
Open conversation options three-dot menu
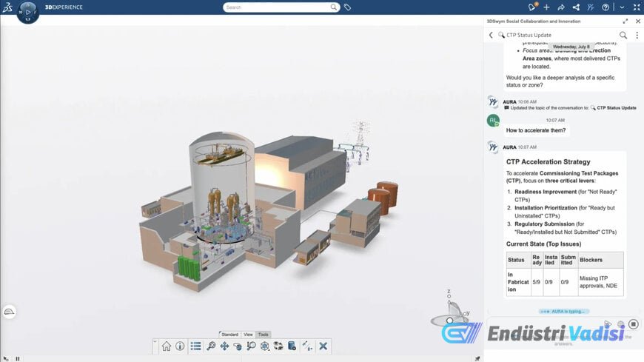tap(637, 36)
